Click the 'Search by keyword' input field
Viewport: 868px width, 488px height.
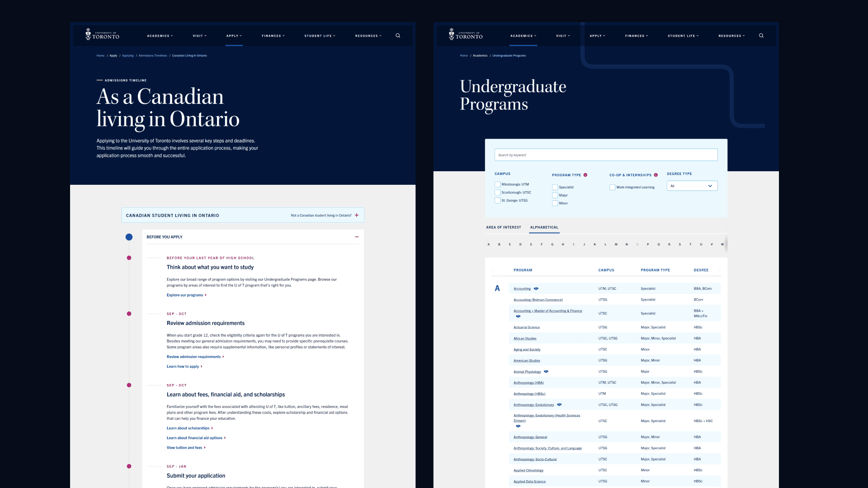606,155
